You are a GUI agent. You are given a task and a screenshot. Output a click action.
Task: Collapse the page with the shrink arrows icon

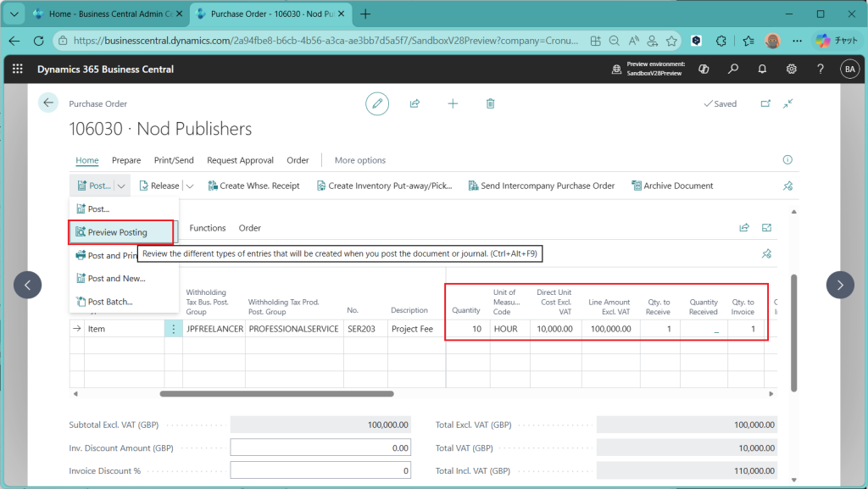[x=788, y=103]
